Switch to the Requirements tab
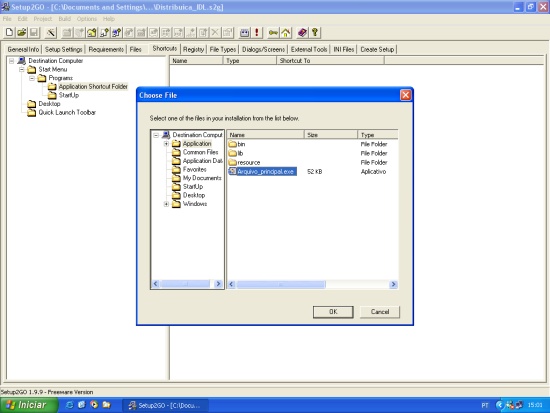The height and width of the screenshot is (413, 550). 106,49
